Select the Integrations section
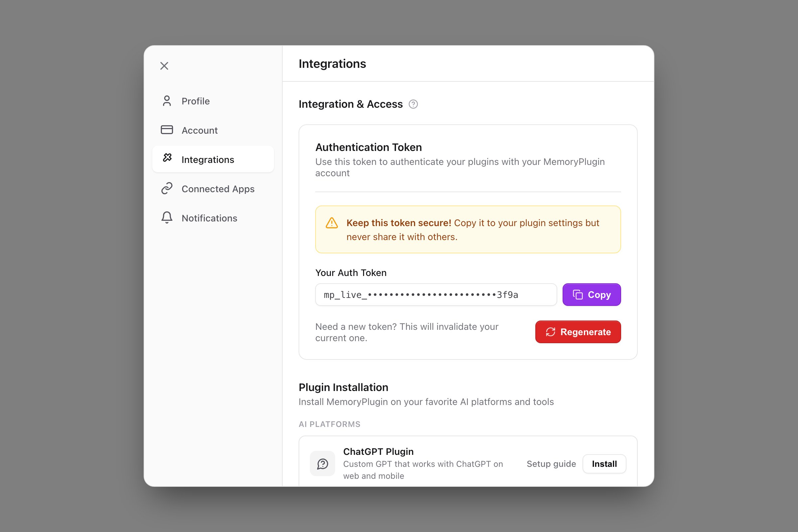The image size is (798, 532). tap(213, 159)
